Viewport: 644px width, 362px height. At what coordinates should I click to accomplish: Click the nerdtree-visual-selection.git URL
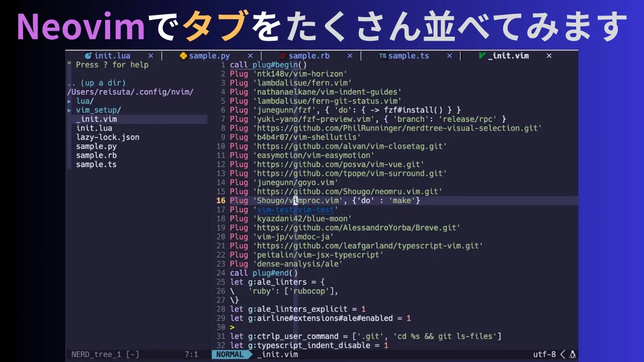pyautogui.click(x=397, y=128)
